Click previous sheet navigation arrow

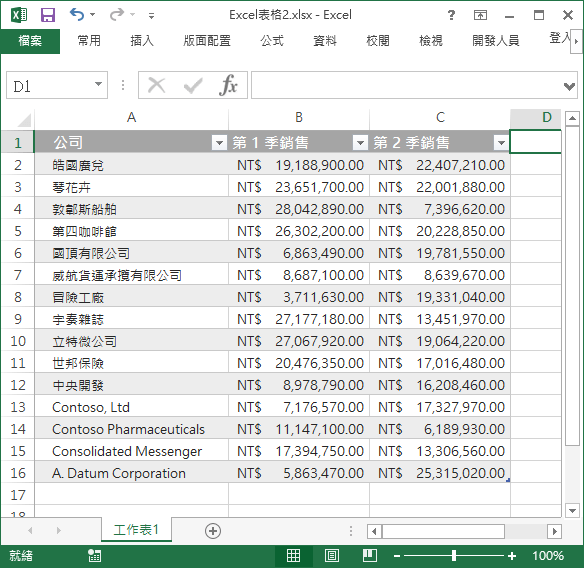(30, 530)
